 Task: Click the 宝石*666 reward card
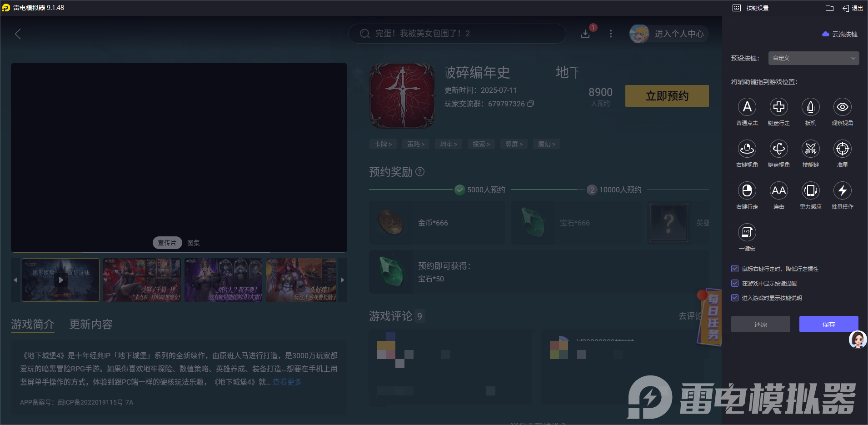pyautogui.click(x=576, y=223)
